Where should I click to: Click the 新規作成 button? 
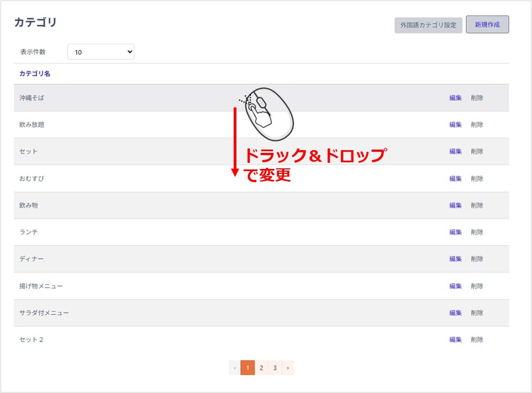coord(487,25)
